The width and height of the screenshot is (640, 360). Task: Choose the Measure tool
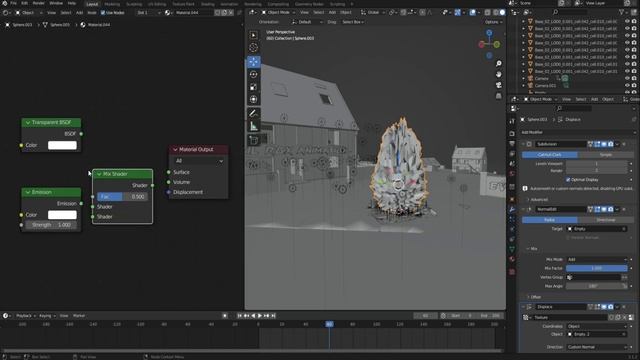(253, 126)
